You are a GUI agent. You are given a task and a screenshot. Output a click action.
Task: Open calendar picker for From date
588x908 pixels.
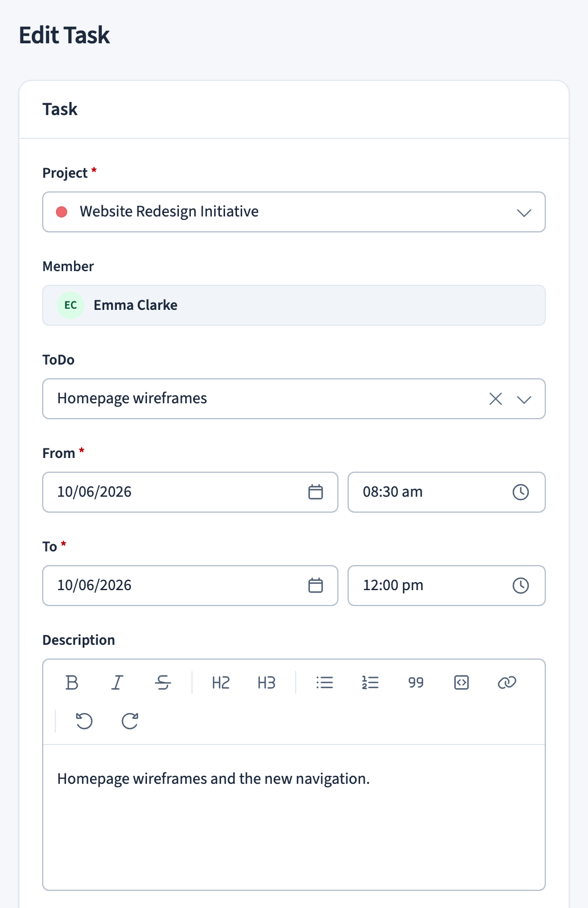[316, 492]
